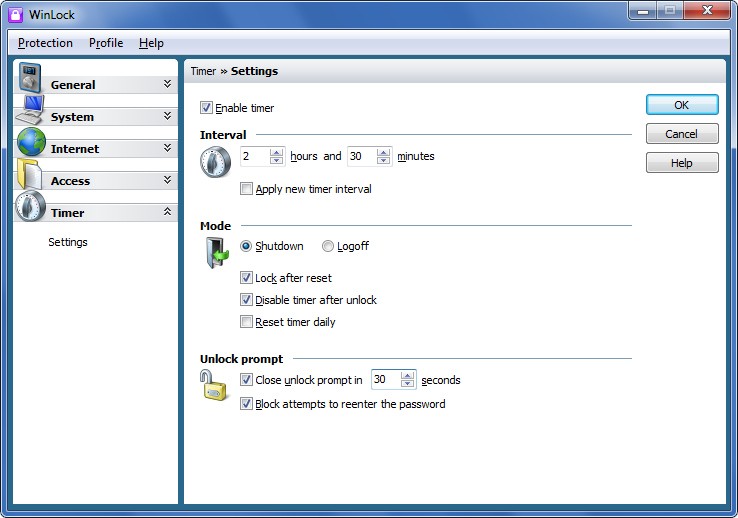Collapse the Timer section chevron

167,212
